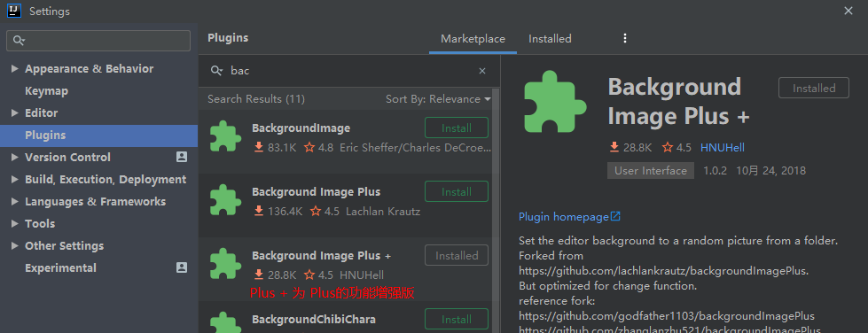The image size is (868, 333).
Task: Select the 'Background Image Plus +' list title
Action: (x=322, y=256)
